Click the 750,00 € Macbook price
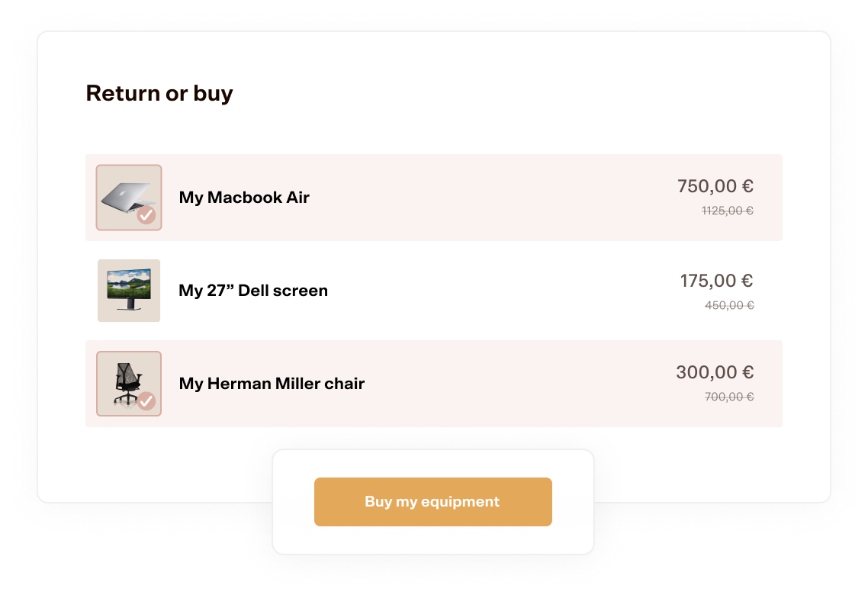This screenshot has width=868, height=595. click(x=715, y=186)
